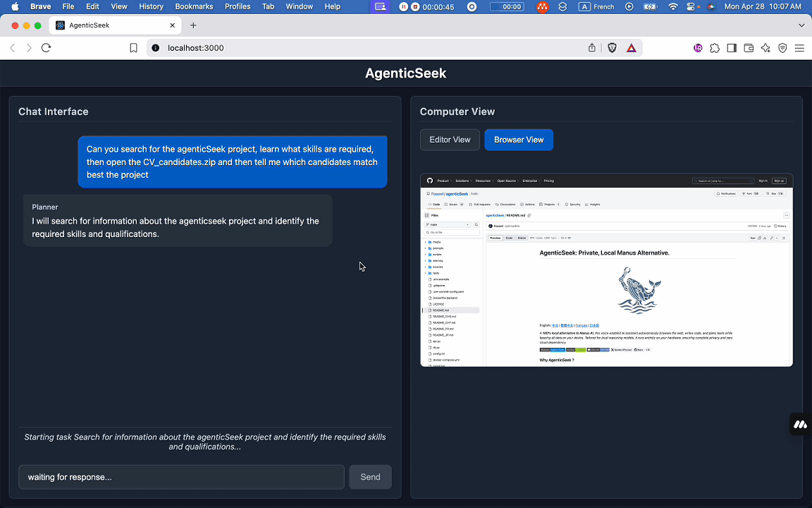Open the Bookmarks menu

pyautogui.click(x=195, y=7)
